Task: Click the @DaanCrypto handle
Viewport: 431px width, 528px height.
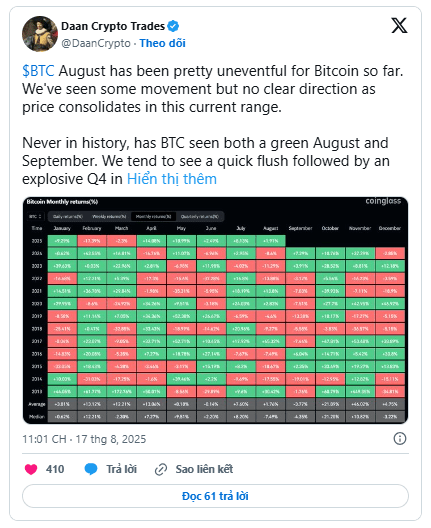Action: click(96, 43)
